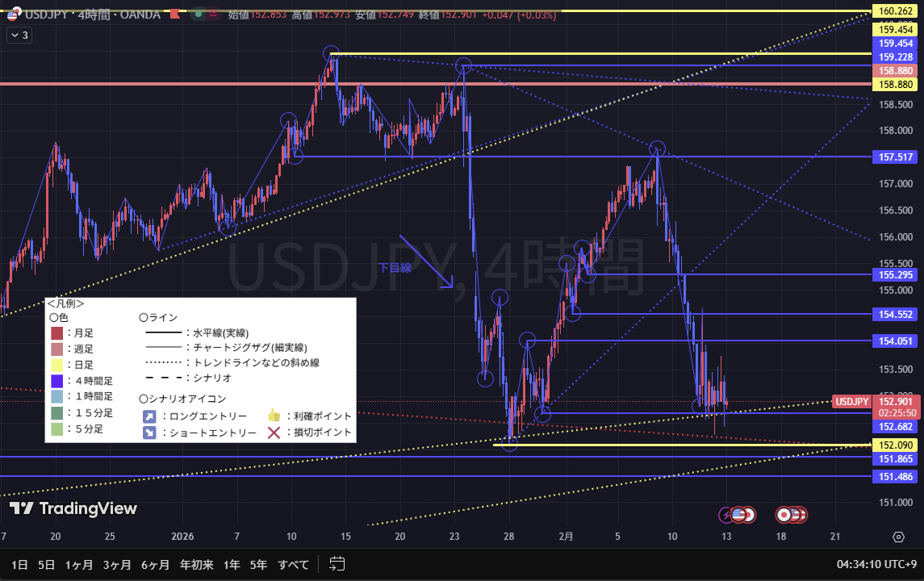This screenshot has height=581, width=924.
Task: Click the thumbs-up take-profit icon in legend
Action: tap(274, 416)
